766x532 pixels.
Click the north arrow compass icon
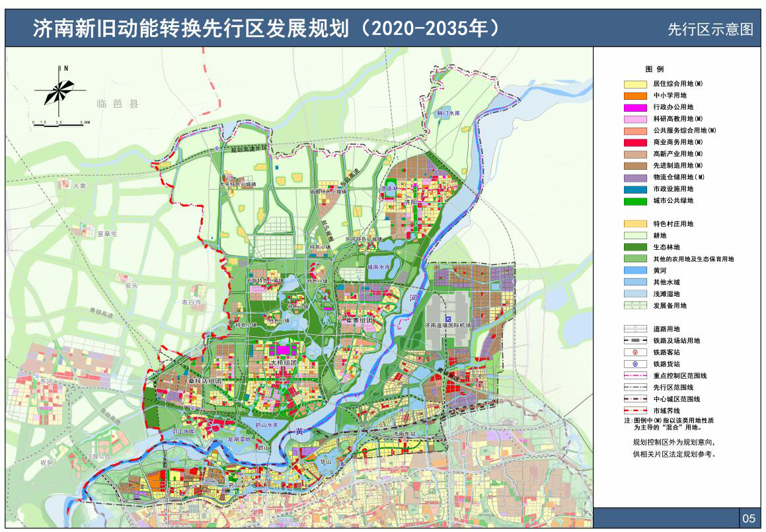[x=59, y=91]
